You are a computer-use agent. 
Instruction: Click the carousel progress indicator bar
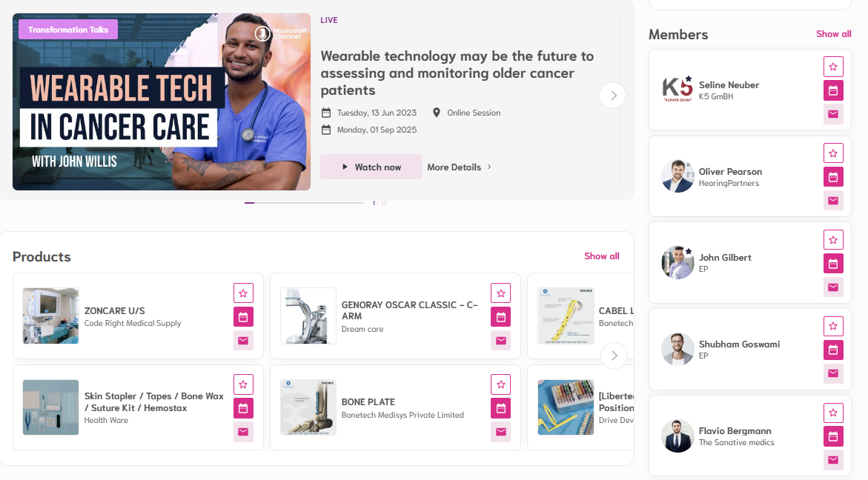tap(304, 202)
